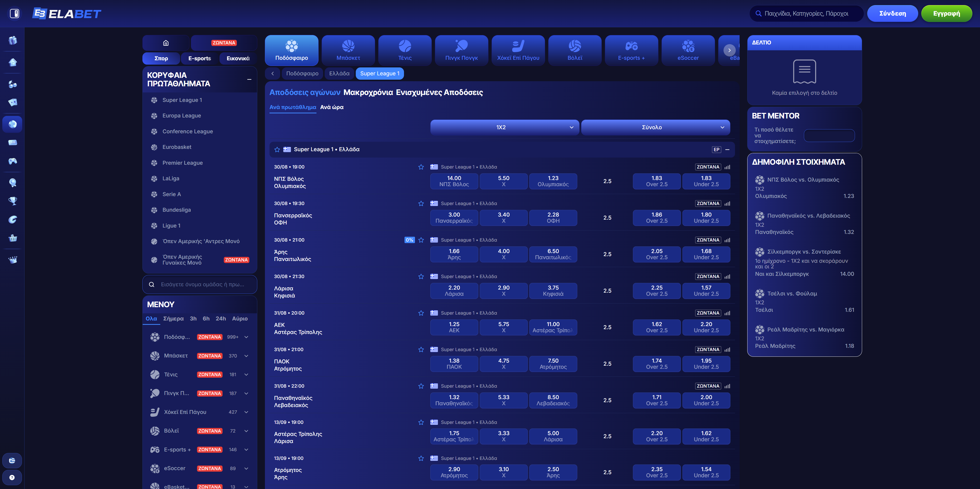Collapse the ΚΟΡΥΦΑΙΑ ΠΡΩΤΑΘΛΗΜΑΤΑ panel
The width and height of the screenshot is (980, 489).
pos(249,79)
